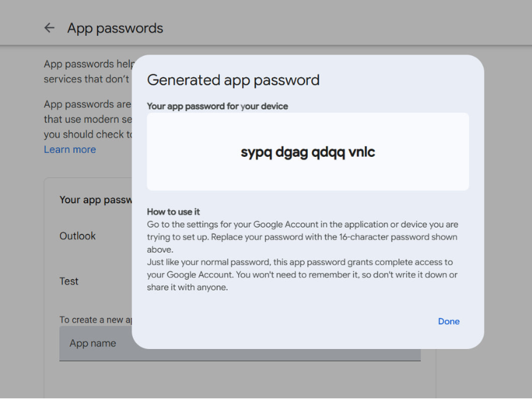Click the 'App passwords help' description paragraph
The width and height of the screenshot is (532, 399).
coord(86,71)
